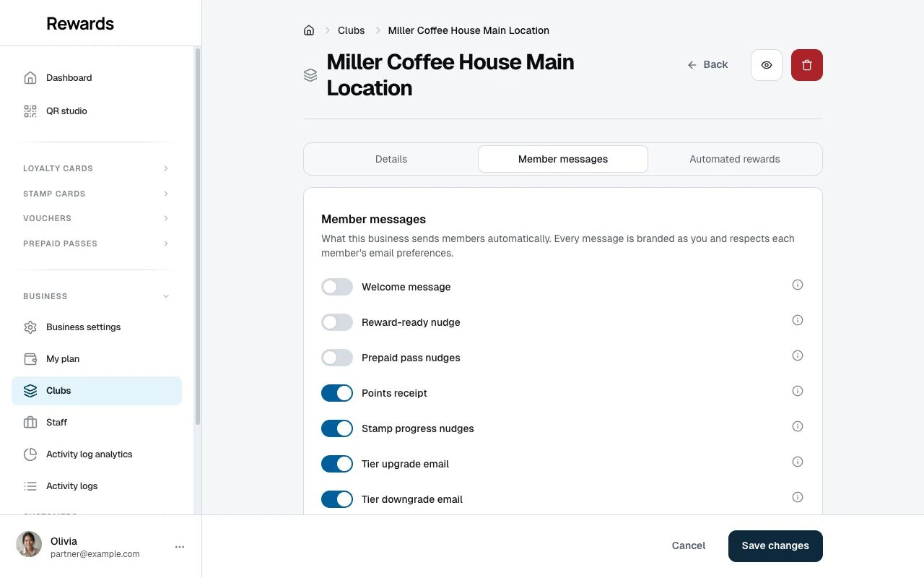This screenshot has height=578, width=924.
Task: Collapse the Business section
Action: pos(97,296)
